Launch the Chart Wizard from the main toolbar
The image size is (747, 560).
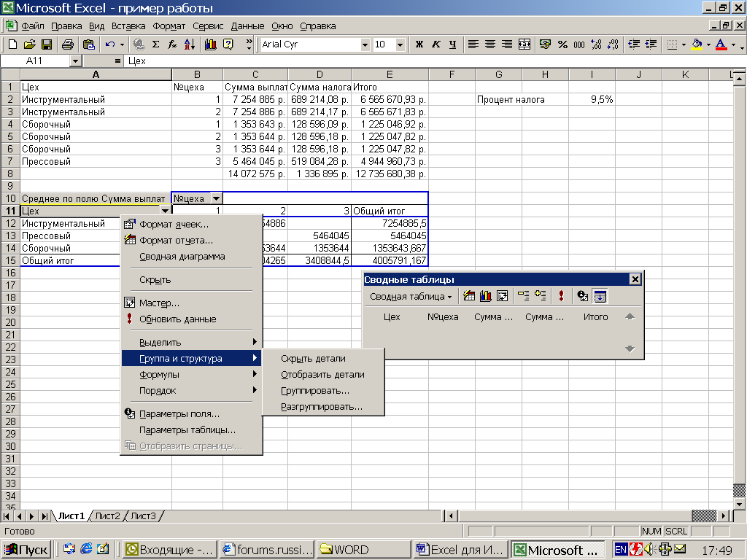point(211,44)
